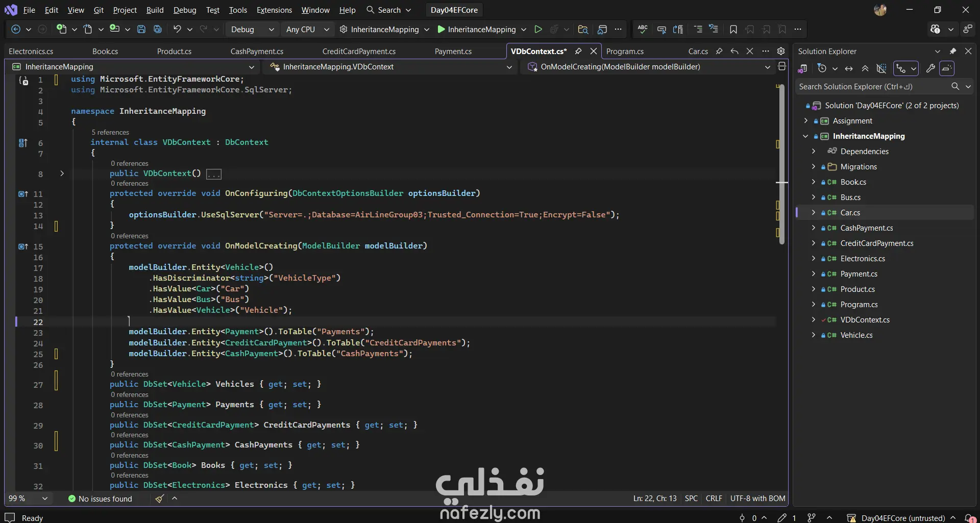Select VDbContext.cs in Solution Explorer
Image resolution: width=980 pixels, height=523 pixels.
click(865, 320)
